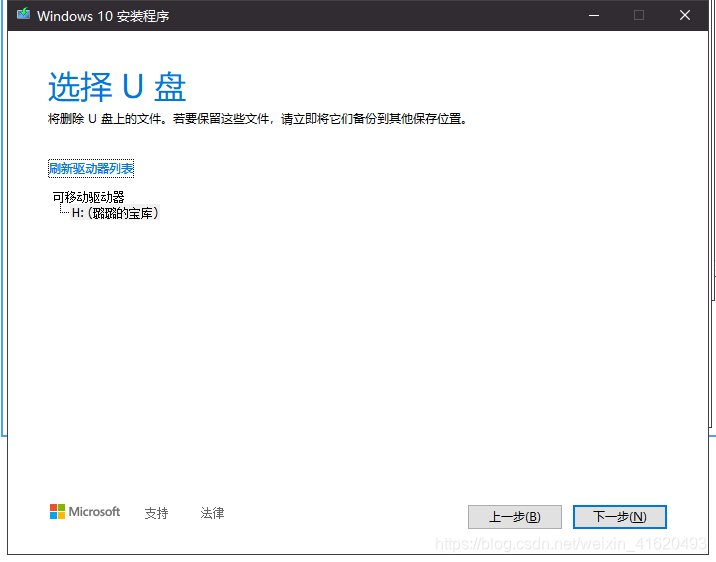This screenshot has height=562, width=716.
Task: Click the Microsoft logo
Action: 85,512
